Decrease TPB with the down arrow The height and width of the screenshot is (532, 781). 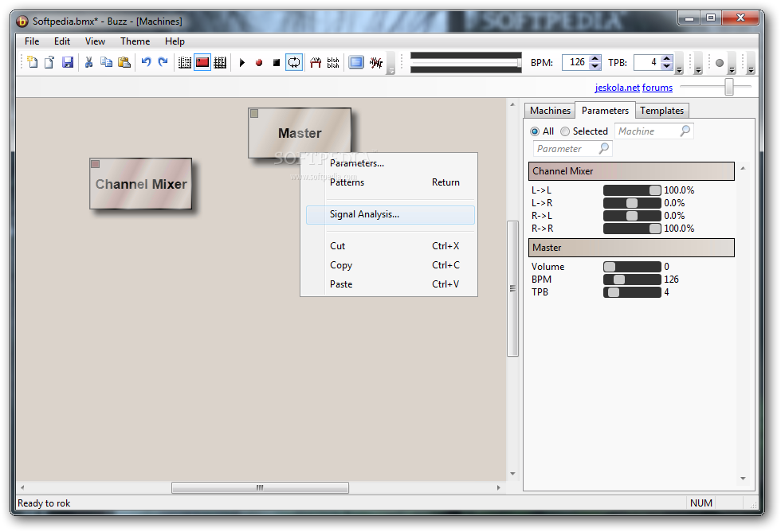click(668, 66)
